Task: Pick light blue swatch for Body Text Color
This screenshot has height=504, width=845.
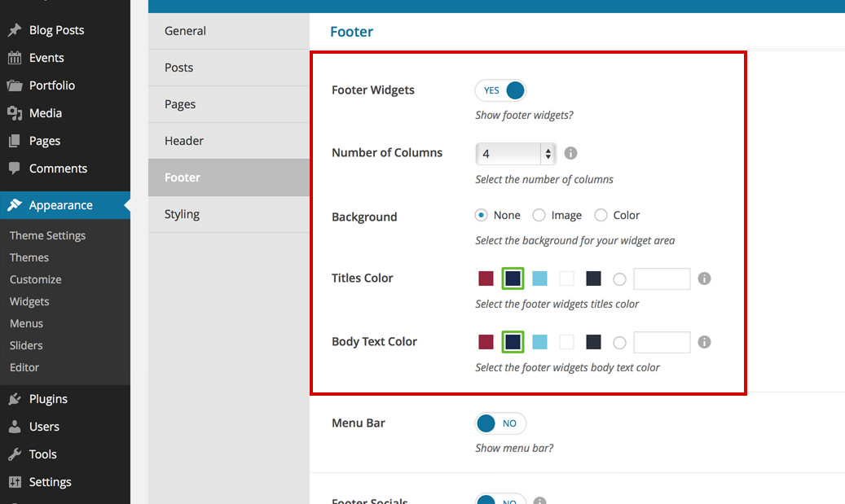Action: click(x=539, y=342)
